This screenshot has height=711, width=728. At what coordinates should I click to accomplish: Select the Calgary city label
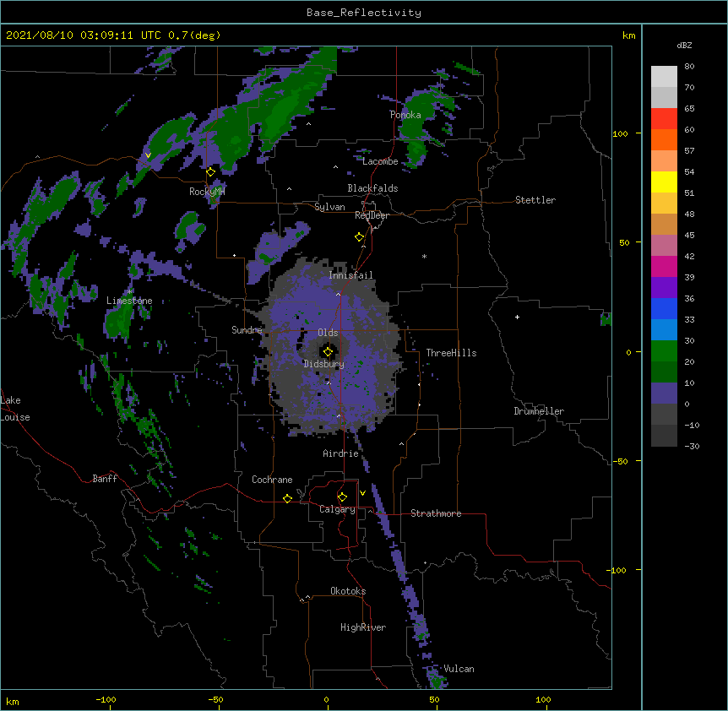click(337, 509)
